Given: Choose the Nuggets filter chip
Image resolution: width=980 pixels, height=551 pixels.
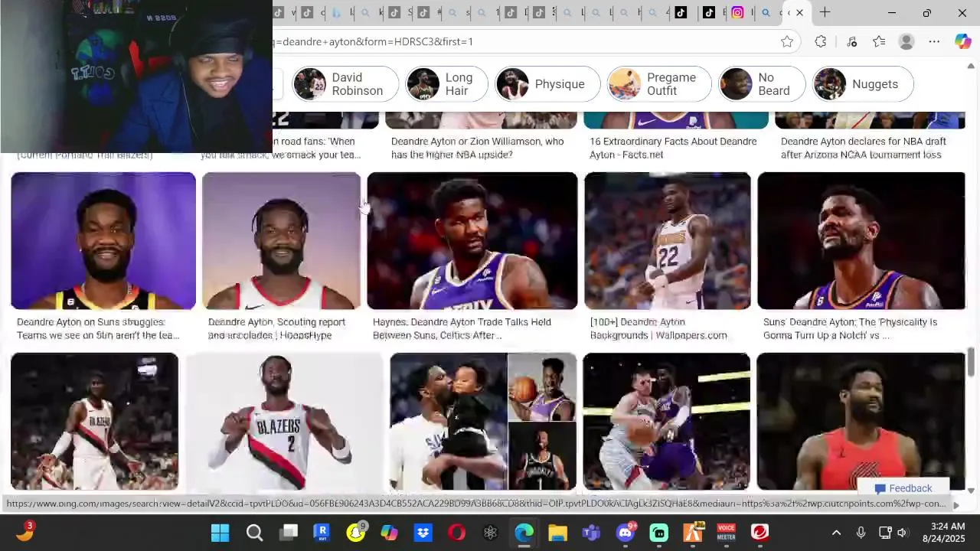Looking at the screenshot, I should click(x=863, y=84).
